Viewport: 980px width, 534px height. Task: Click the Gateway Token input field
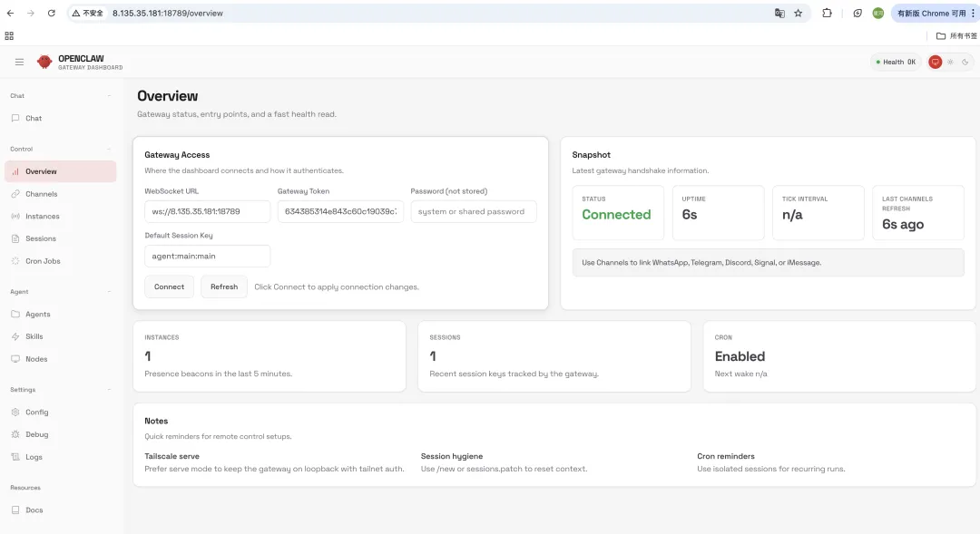(340, 211)
